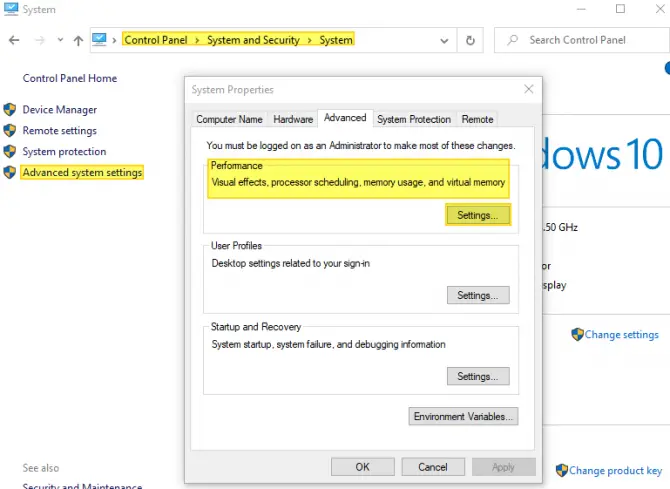Click the Apply button
Screen dimensions: 670x489
pos(503,467)
